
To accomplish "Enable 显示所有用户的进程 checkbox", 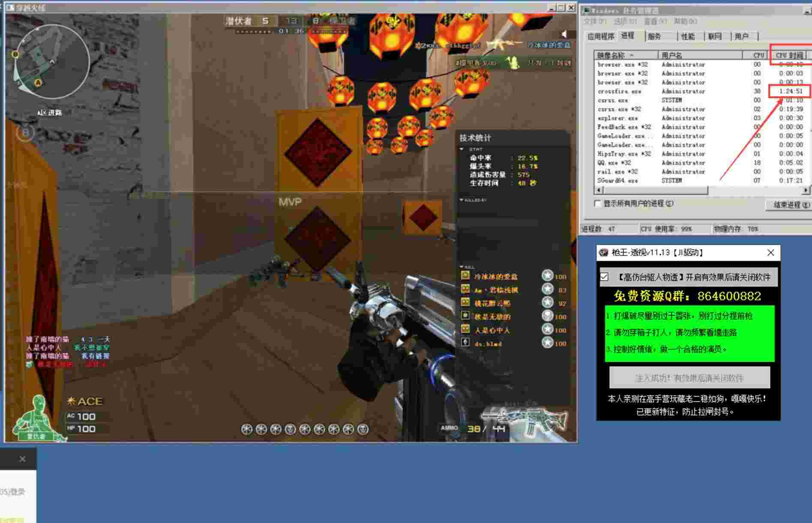I will [x=598, y=204].
